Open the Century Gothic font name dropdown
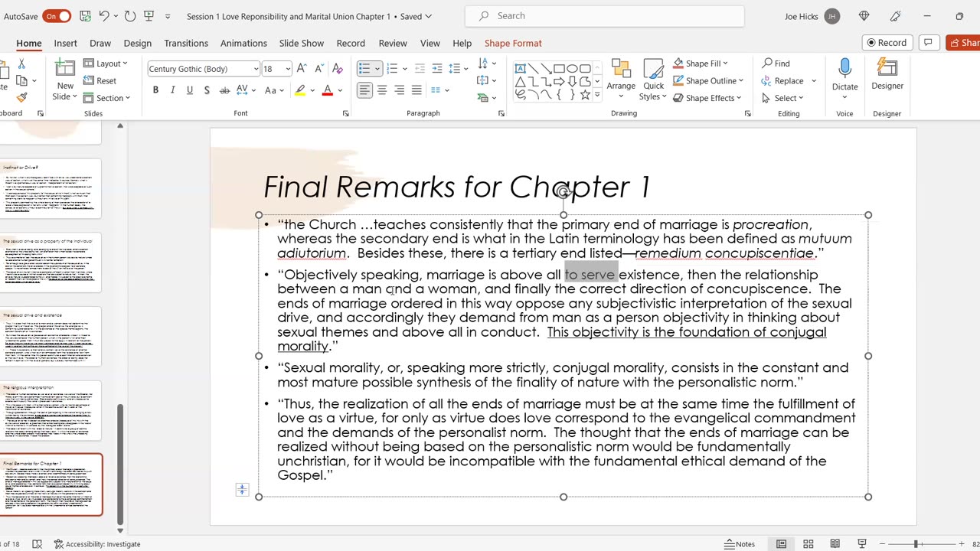The image size is (980, 551). pyautogui.click(x=256, y=69)
